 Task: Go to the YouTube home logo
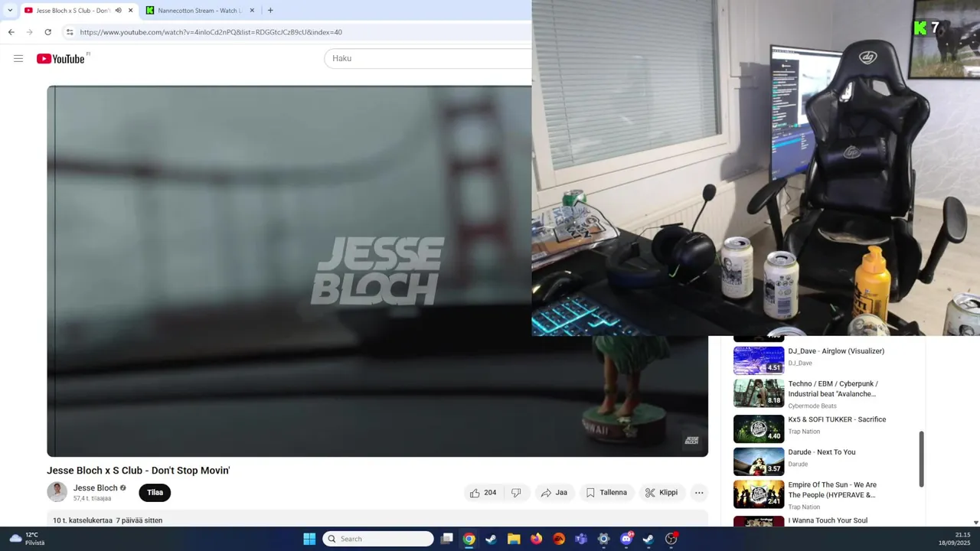point(60,59)
